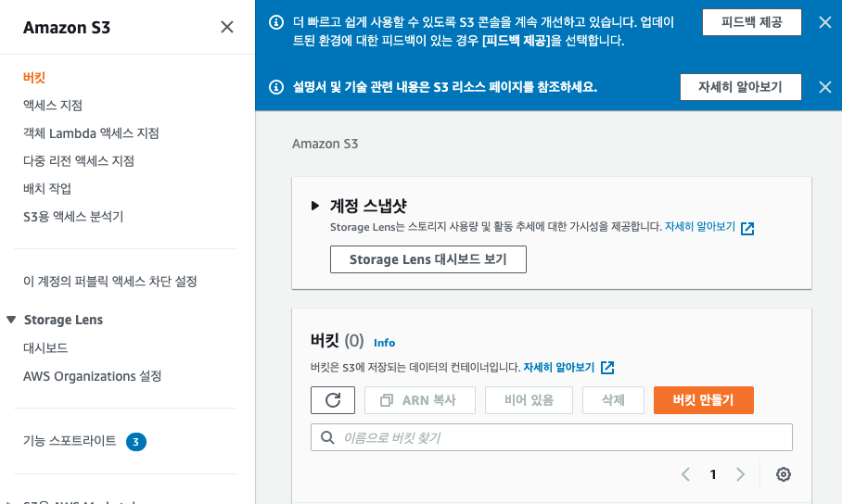Click 자세히 알아보기 button in banner
This screenshot has width=842, height=504.
(741, 87)
